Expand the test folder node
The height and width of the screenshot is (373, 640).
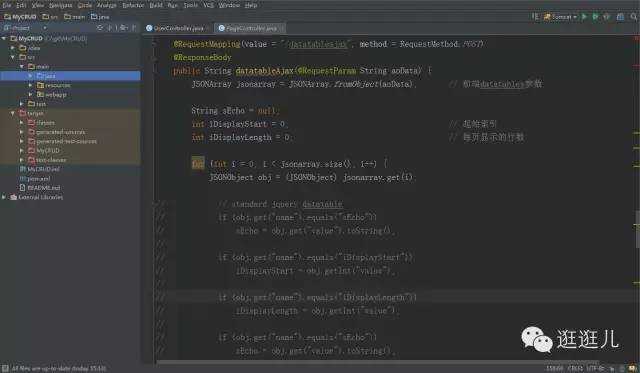pos(22,104)
